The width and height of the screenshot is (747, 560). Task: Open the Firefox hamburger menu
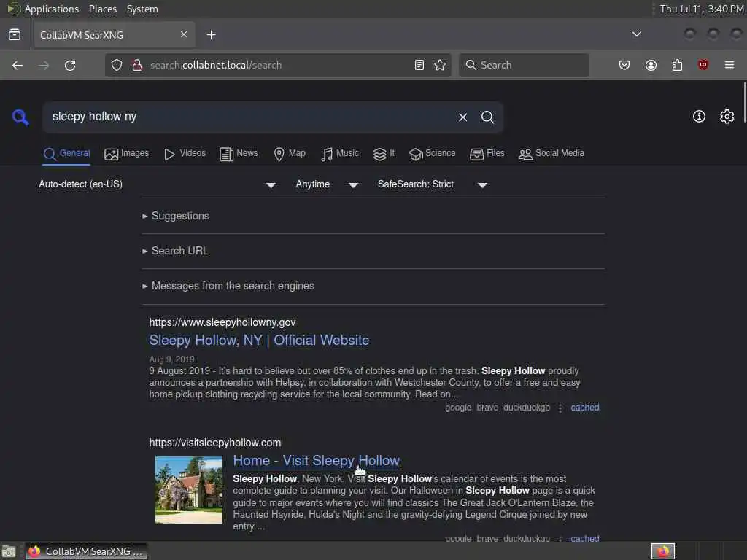coord(729,65)
